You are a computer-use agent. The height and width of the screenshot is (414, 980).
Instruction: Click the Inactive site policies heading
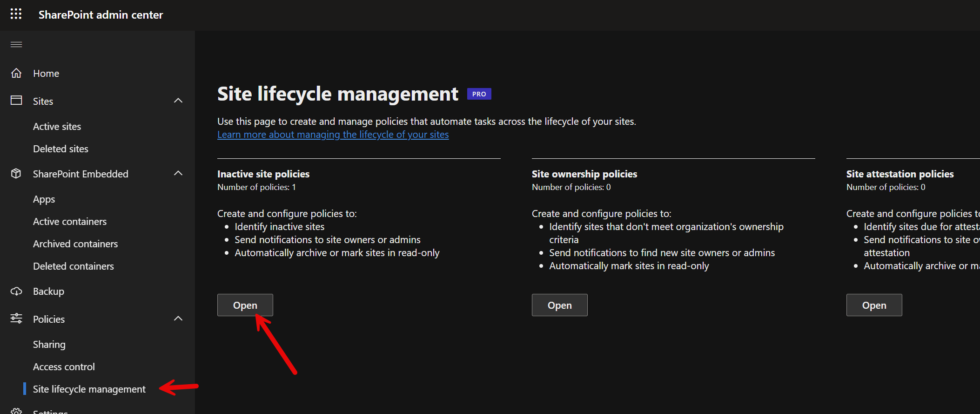(x=263, y=174)
